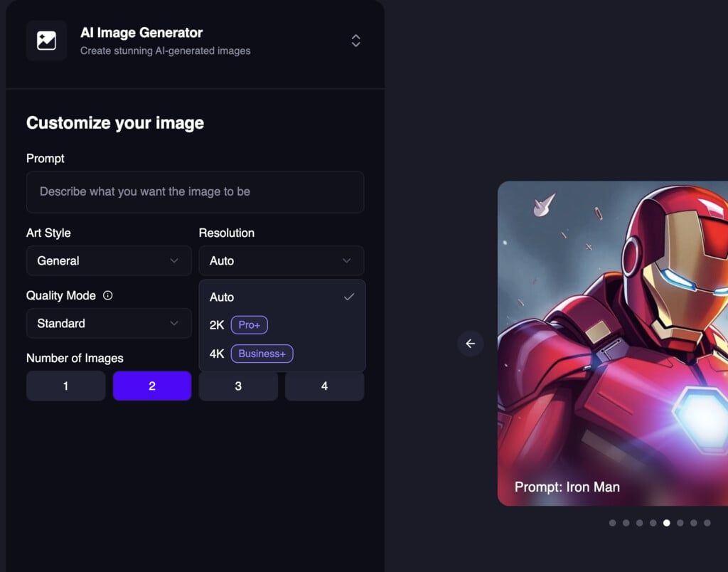Click the Quality Mode info icon
Screen dimensions: 728x572
click(x=108, y=295)
